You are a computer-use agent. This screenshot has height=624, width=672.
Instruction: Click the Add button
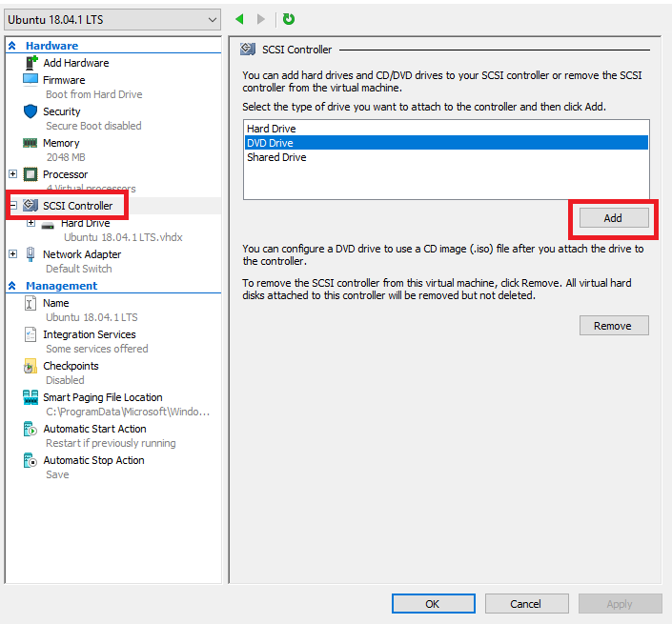coord(614,218)
